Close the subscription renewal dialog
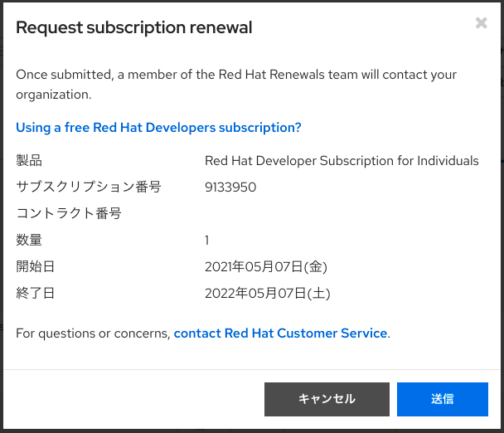 point(481,23)
